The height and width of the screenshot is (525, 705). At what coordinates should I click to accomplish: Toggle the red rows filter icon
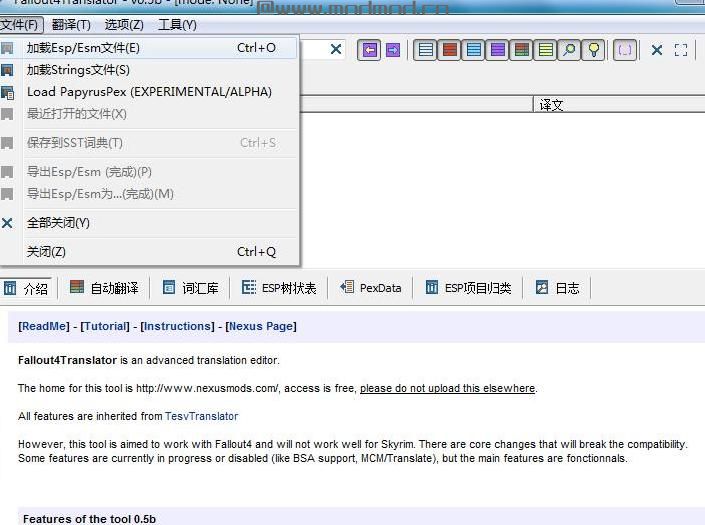tap(450, 50)
